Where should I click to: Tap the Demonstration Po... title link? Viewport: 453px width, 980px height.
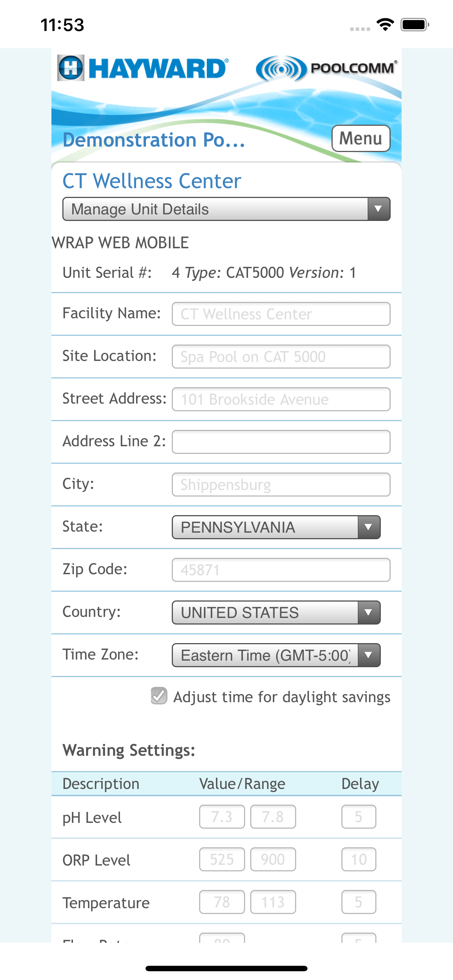[154, 140]
